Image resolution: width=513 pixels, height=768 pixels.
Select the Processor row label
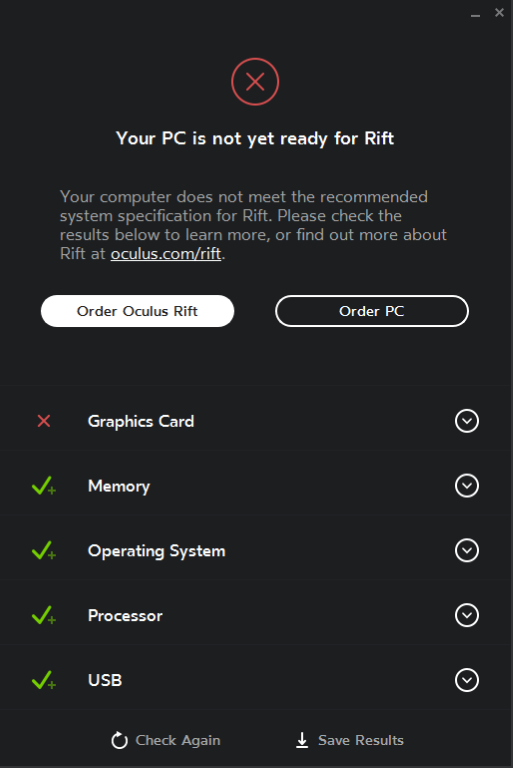(125, 615)
